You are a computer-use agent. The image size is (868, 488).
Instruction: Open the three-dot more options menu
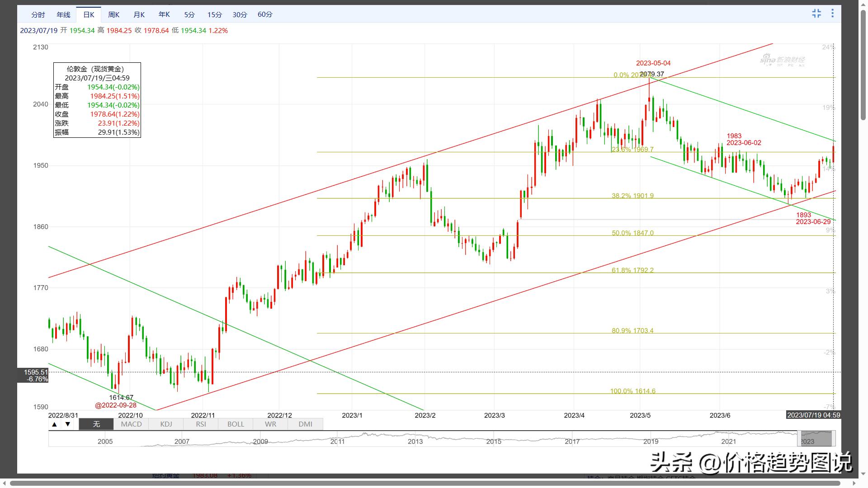click(832, 14)
